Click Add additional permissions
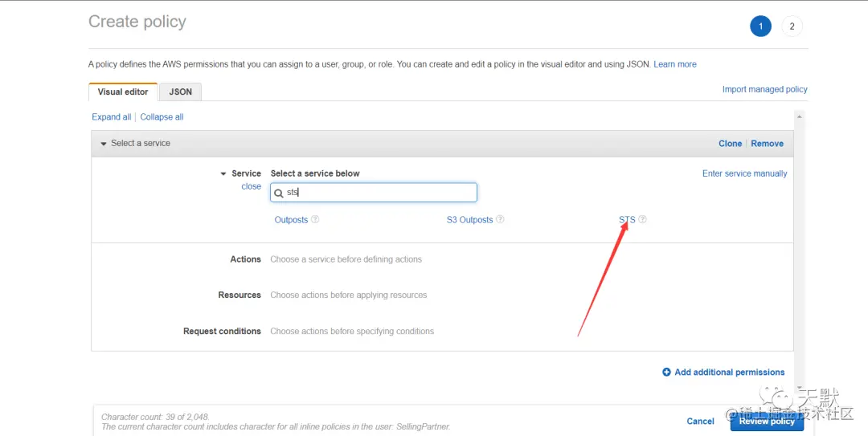 [x=729, y=373]
